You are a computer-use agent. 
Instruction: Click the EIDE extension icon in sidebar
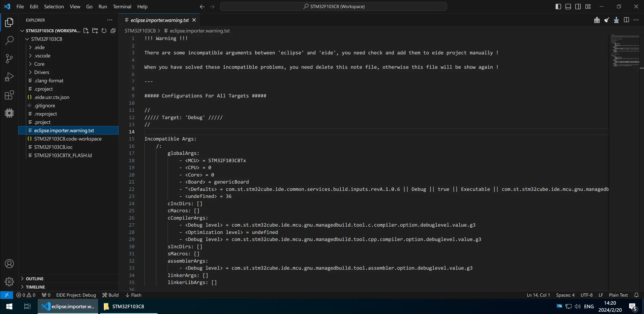click(x=9, y=113)
